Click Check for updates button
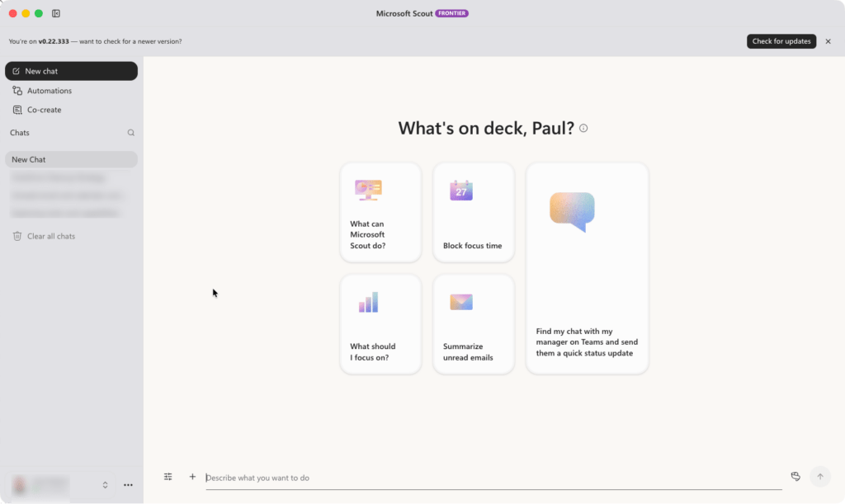Screen dimensions: 845x504 coord(781,41)
